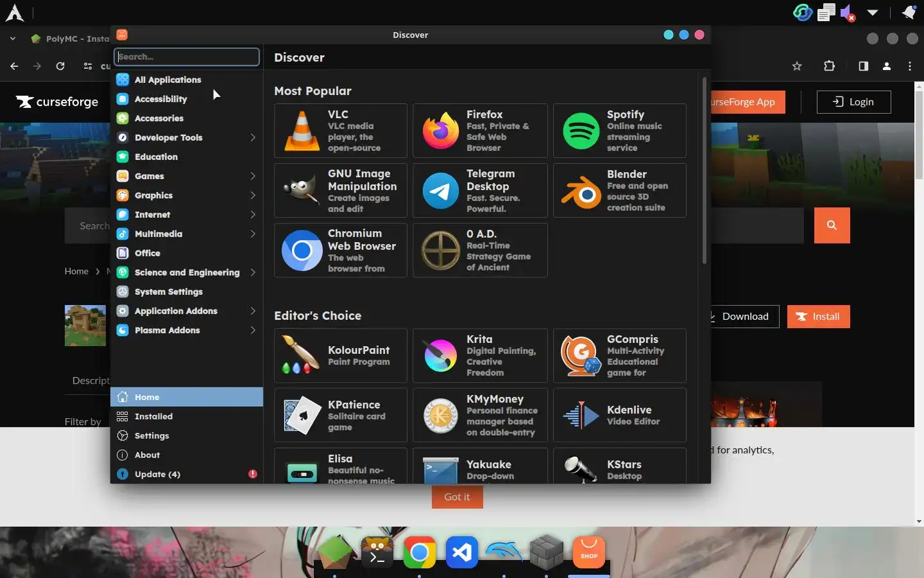Open the Kdenlive video editor icon
Screen dimensions: 924x578
[x=581, y=416]
